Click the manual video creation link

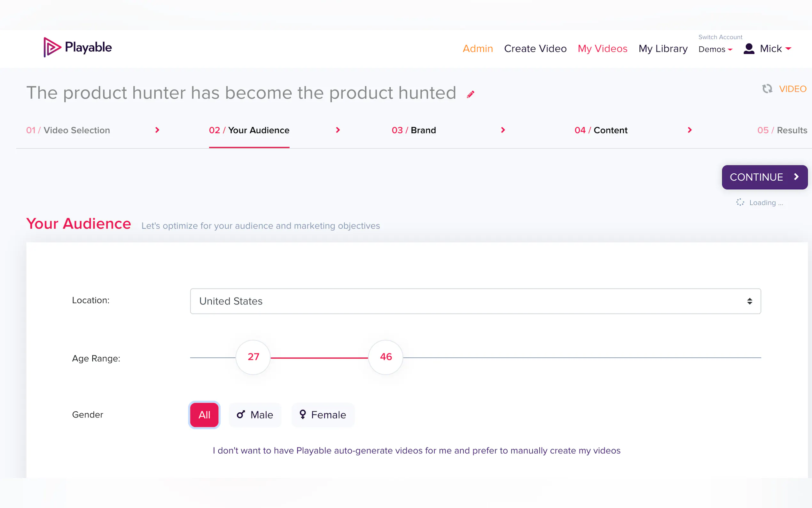pyautogui.click(x=416, y=450)
